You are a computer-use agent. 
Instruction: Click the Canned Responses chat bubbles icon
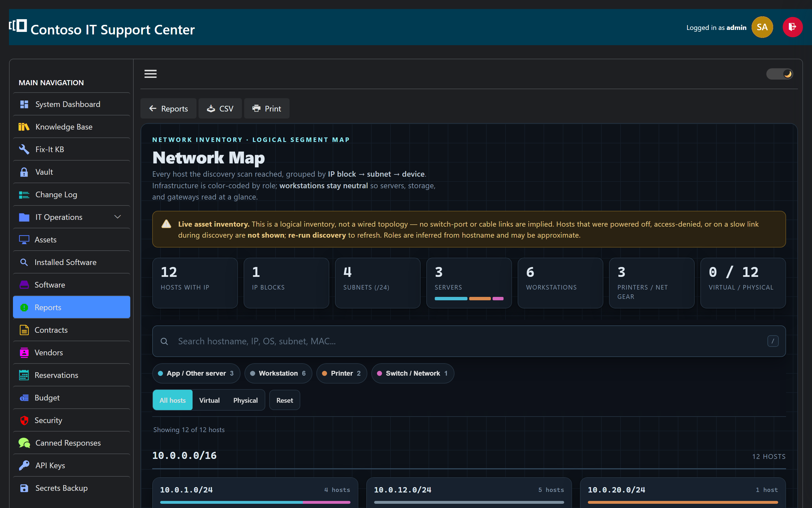[24, 443]
